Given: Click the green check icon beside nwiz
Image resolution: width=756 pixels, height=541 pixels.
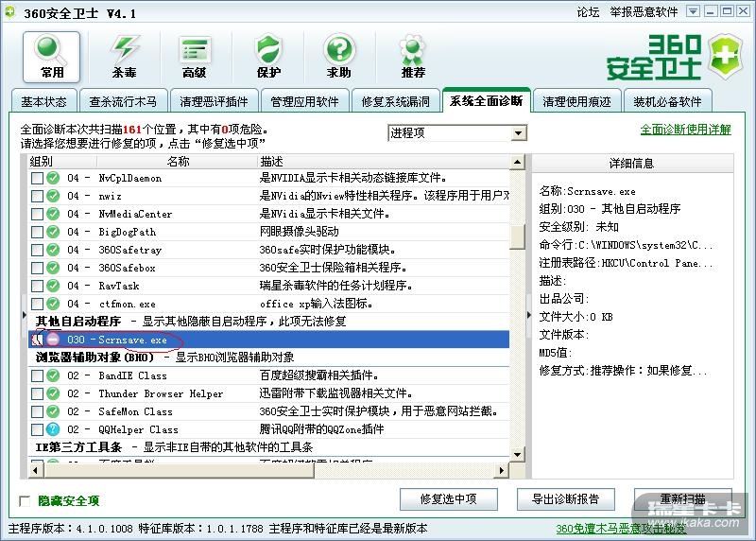Looking at the screenshot, I should coord(53,196).
